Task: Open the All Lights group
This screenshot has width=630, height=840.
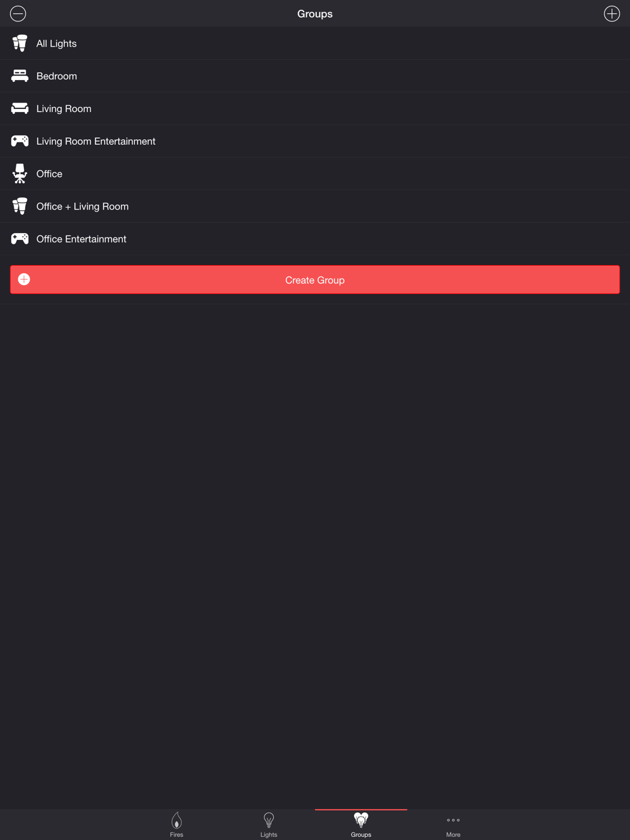Action: coord(315,43)
